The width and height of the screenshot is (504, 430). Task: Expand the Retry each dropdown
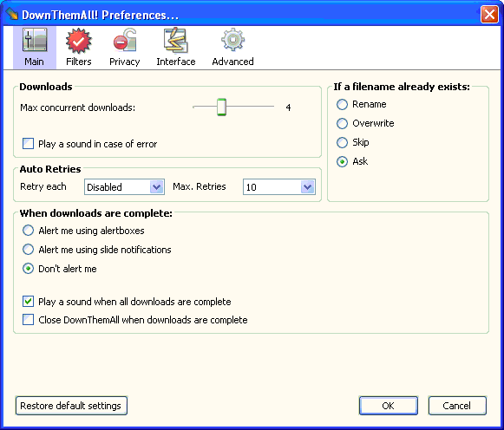pyautogui.click(x=124, y=187)
